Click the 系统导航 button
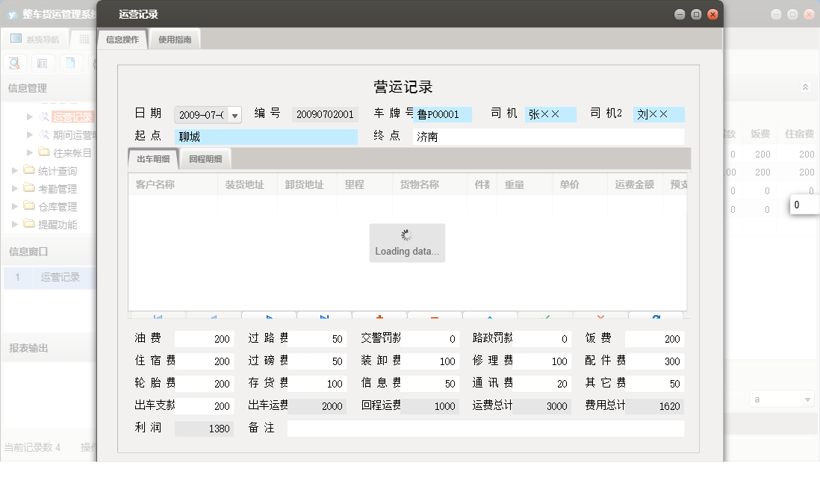 pos(36,38)
